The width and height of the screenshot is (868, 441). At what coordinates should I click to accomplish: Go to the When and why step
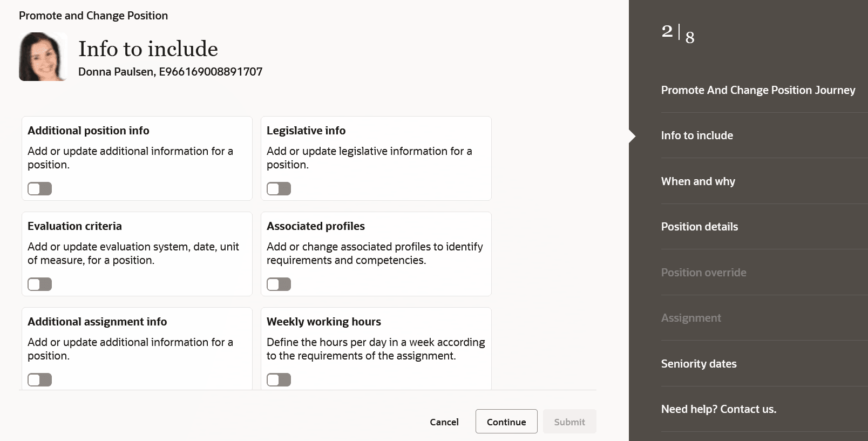coord(697,181)
